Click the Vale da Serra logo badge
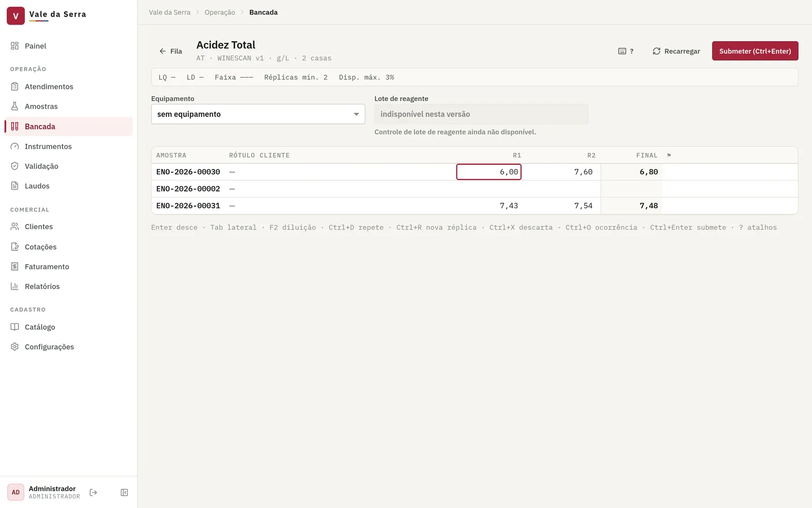Viewport: 812px width, 508px height. (x=16, y=16)
